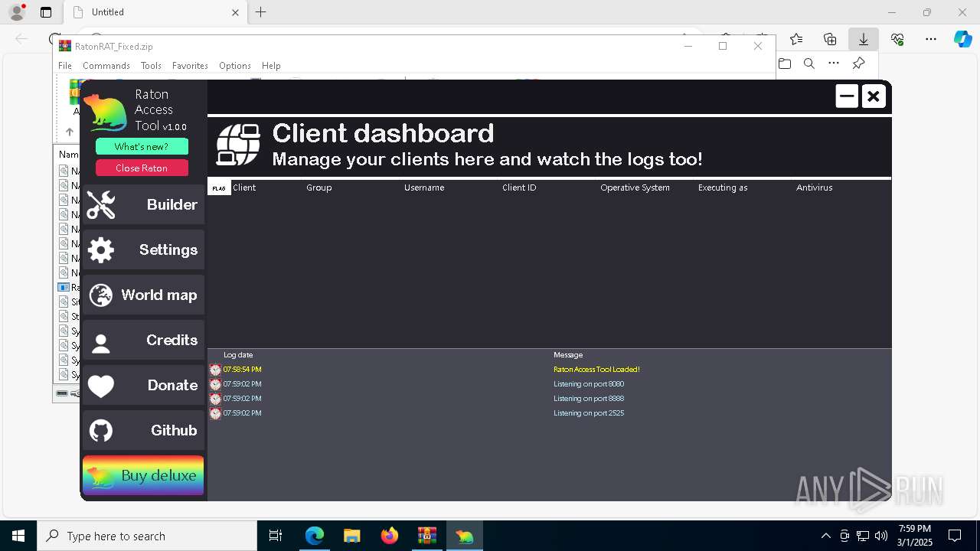Screen dimensions: 980x551
Task: Click the Edge profile avatar
Action: pyautogui.click(x=17, y=12)
